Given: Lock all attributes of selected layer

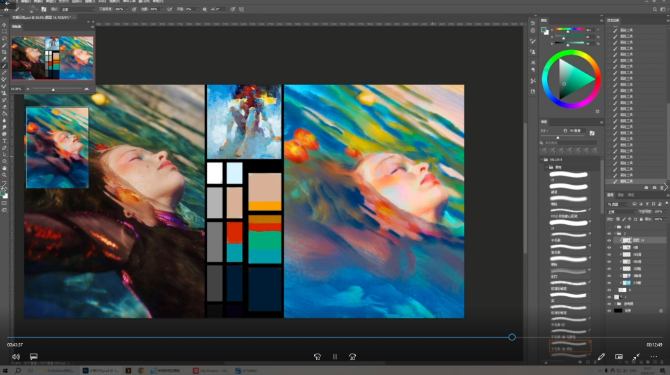Looking at the screenshot, I should tap(642, 219).
